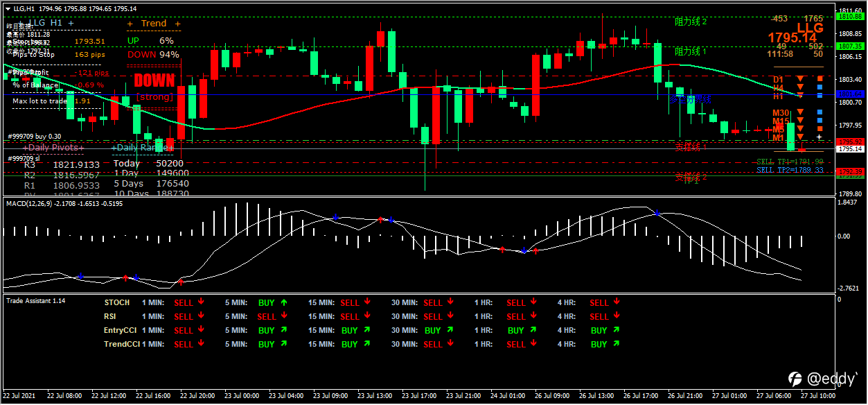
Task: Click the green arrow for EntryCCI 1 HR BUY
Action: 533,330
